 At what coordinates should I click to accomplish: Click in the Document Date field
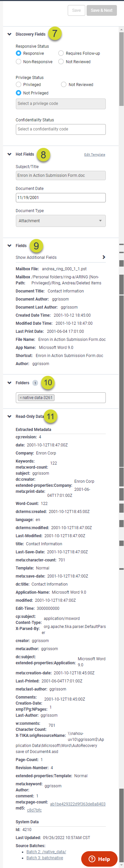pyautogui.click(x=61, y=197)
